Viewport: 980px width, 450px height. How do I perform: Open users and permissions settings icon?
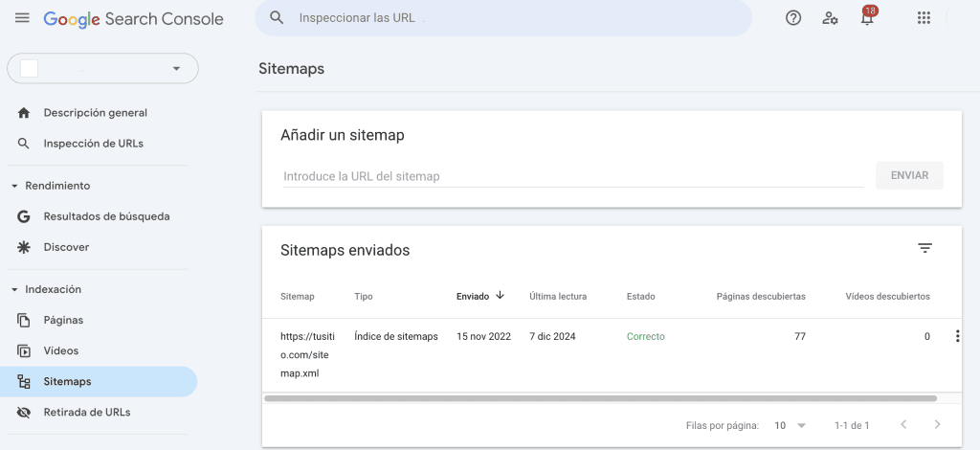[x=830, y=18]
